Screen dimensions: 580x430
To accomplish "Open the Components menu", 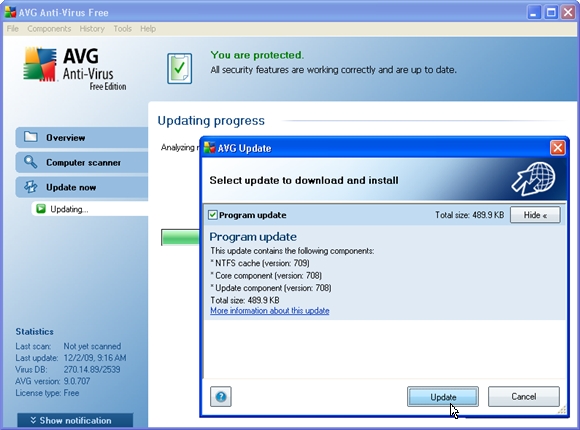I will click(49, 28).
